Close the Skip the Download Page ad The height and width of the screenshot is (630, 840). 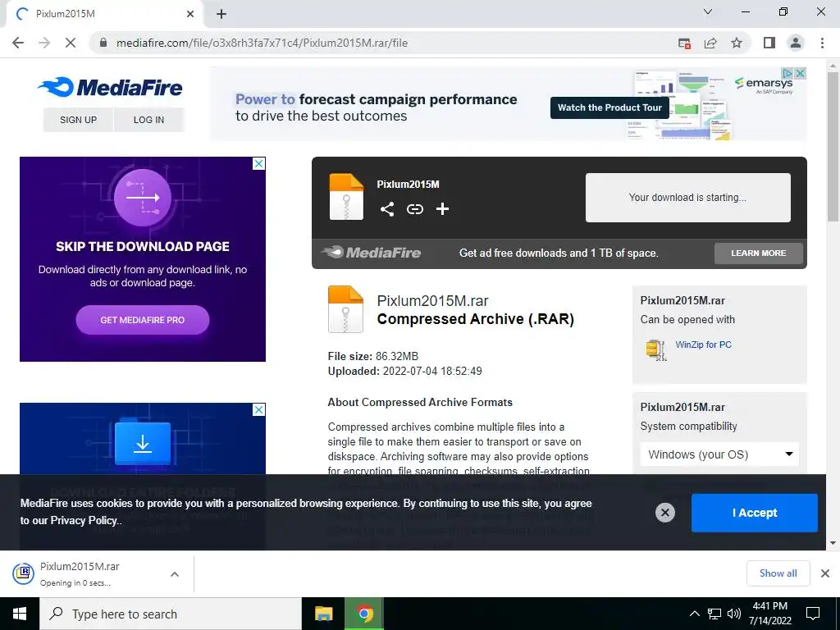(x=258, y=163)
